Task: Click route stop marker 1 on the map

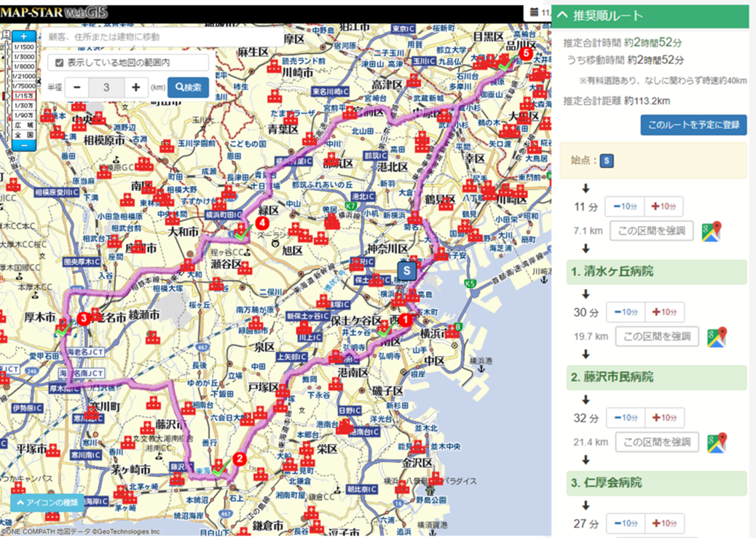Action: 406,319
